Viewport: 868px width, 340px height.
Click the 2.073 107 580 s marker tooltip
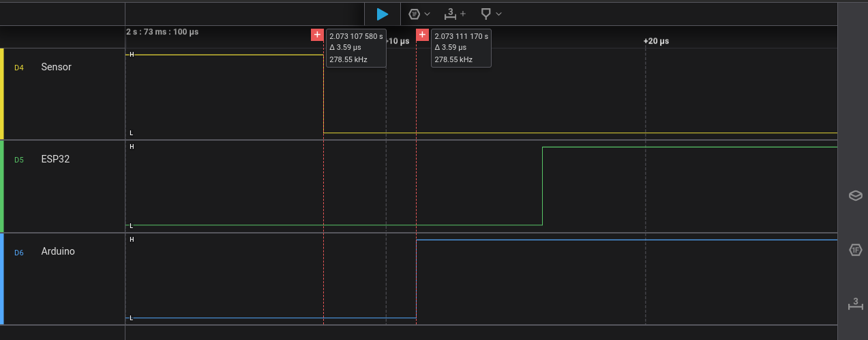356,48
